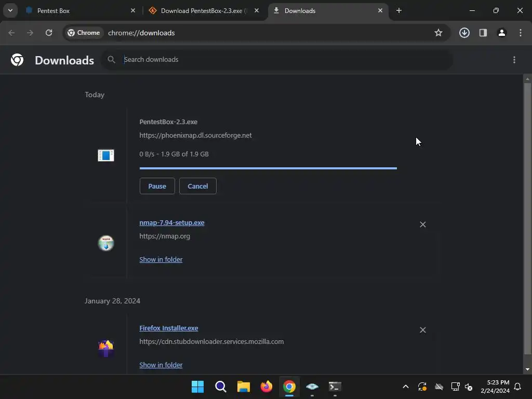The width and height of the screenshot is (532, 399).
Task: Click the phoenixnap.dl.sourceforge.net source URL
Action: (195, 136)
